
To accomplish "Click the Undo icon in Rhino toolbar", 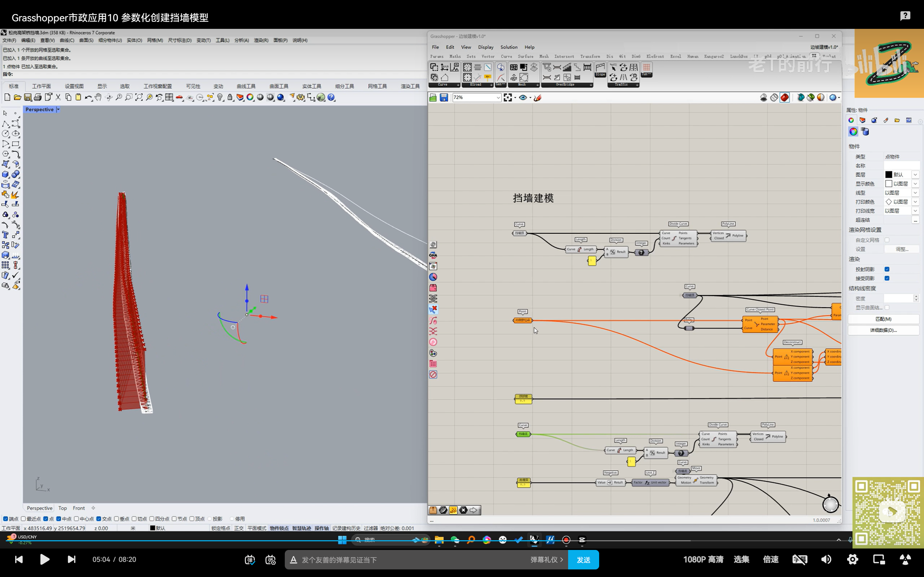I will 88,97.
